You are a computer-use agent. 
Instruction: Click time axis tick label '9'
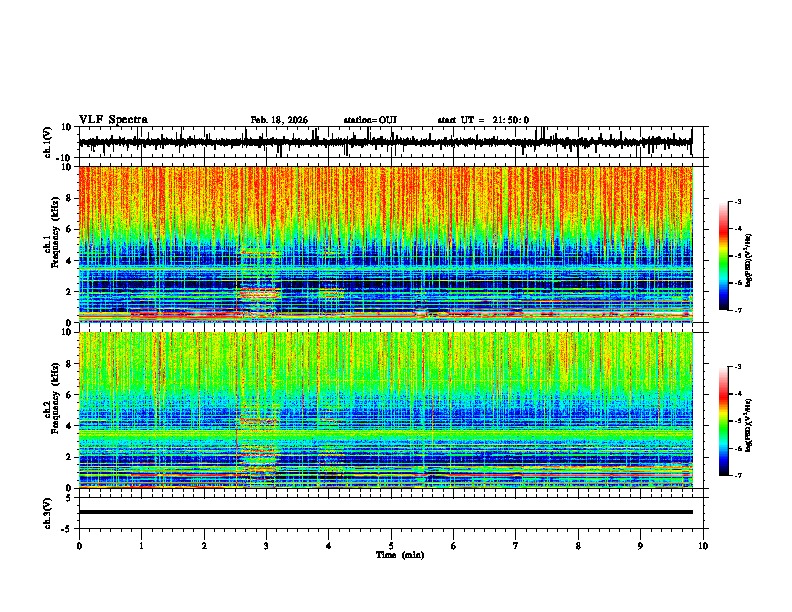click(x=640, y=546)
